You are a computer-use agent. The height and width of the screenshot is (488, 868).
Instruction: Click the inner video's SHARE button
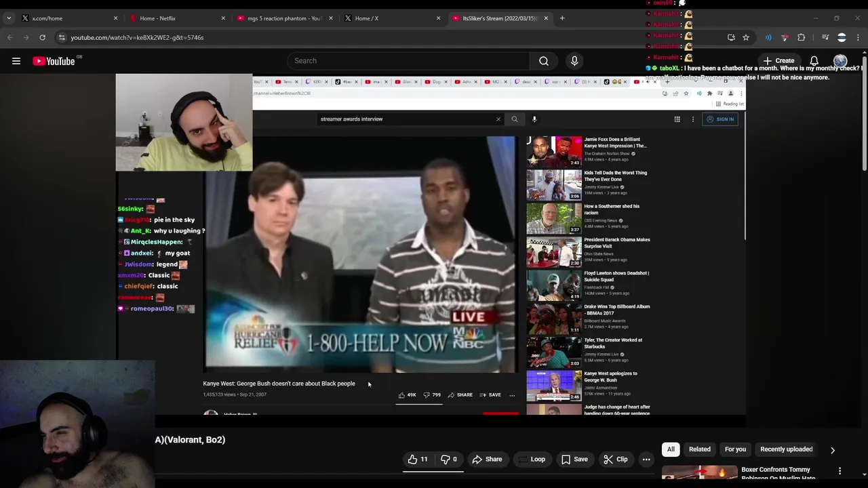460,395
